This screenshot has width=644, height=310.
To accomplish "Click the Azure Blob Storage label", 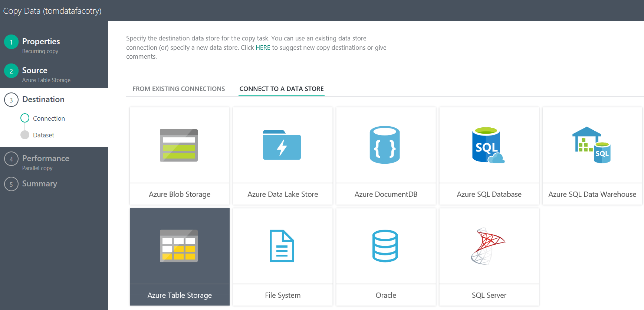I will tap(180, 194).
